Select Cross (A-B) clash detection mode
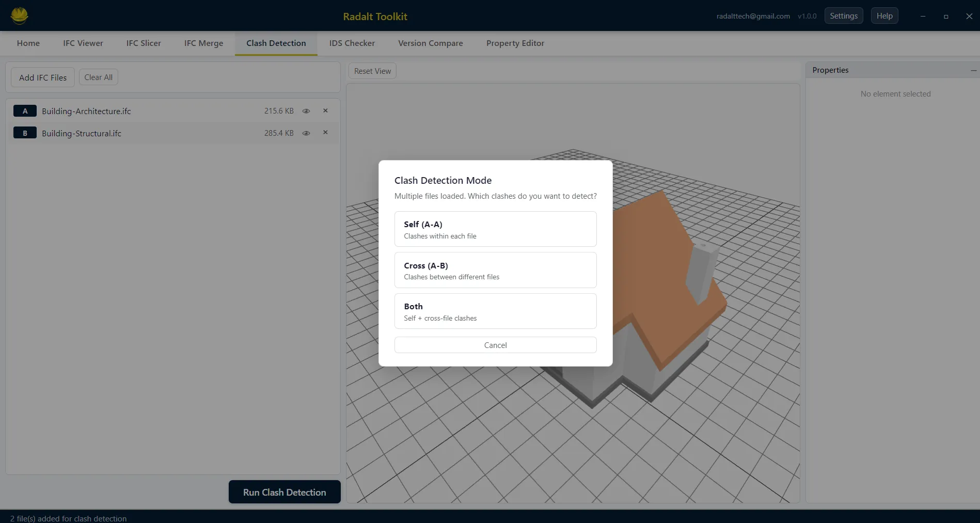The image size is (980, 523). click(495, 270)
